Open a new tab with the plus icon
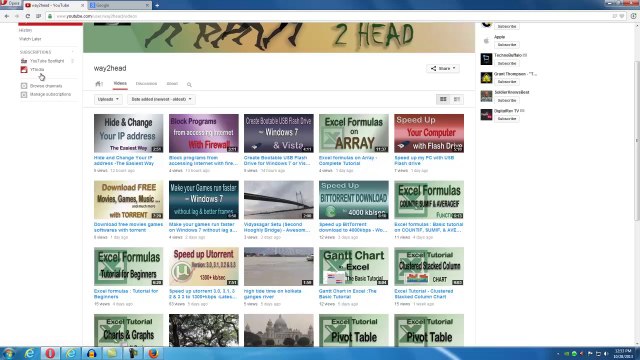Screen dimensions: 640x360 click(157, 5)
